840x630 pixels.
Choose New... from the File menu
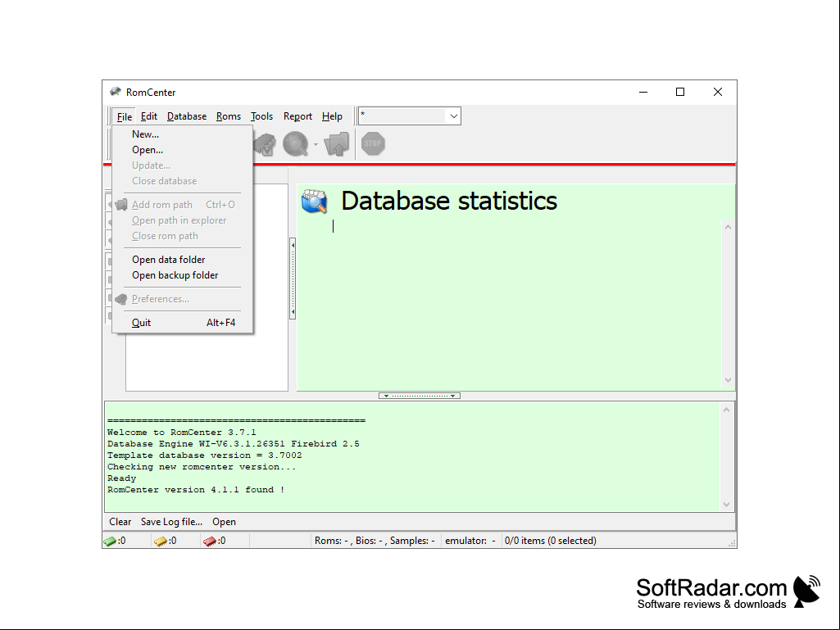point(182,134)
